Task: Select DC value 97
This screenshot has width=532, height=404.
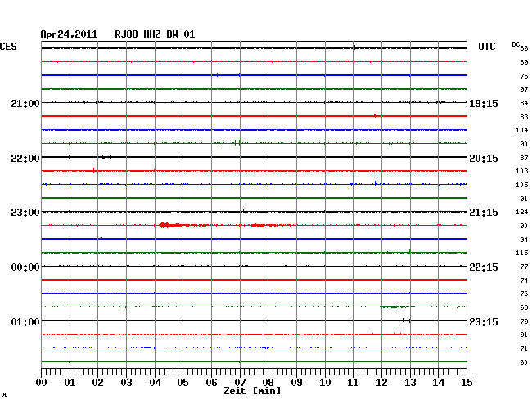Action: pyautogui.click(x=524, y=89)
